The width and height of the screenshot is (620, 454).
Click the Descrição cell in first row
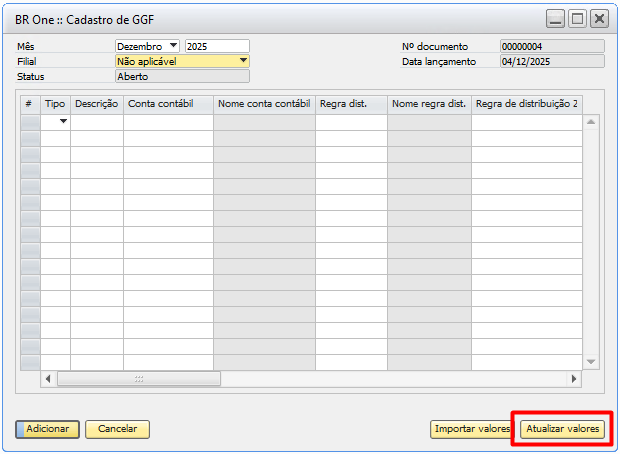click(x=96, y=122)
